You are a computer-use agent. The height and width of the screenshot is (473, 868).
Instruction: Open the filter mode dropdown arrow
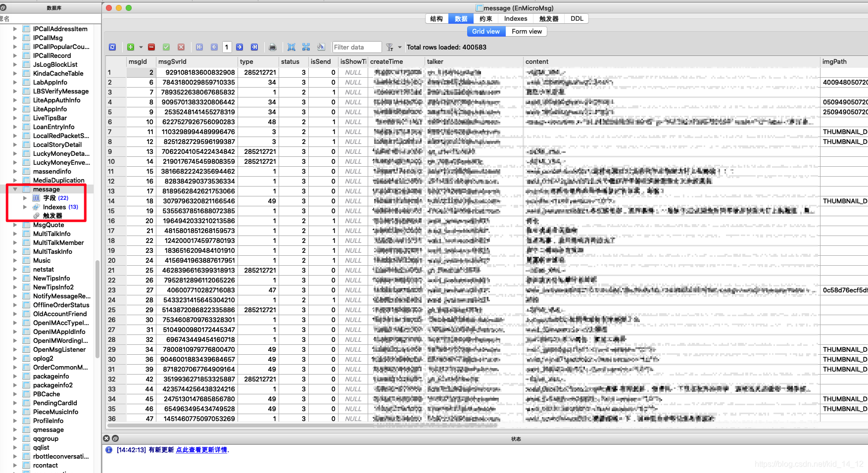(x=400, y=47)
